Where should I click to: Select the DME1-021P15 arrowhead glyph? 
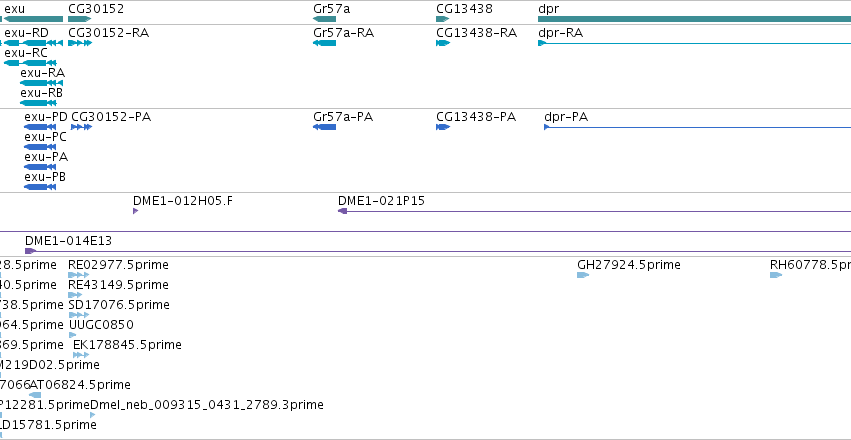point(342,211)
